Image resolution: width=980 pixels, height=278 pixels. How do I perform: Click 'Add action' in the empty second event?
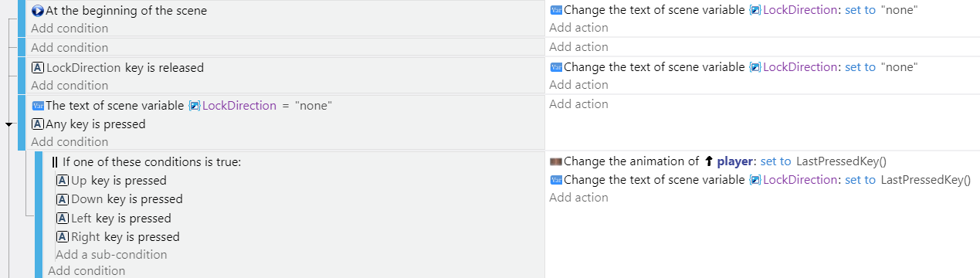[578, 47]
